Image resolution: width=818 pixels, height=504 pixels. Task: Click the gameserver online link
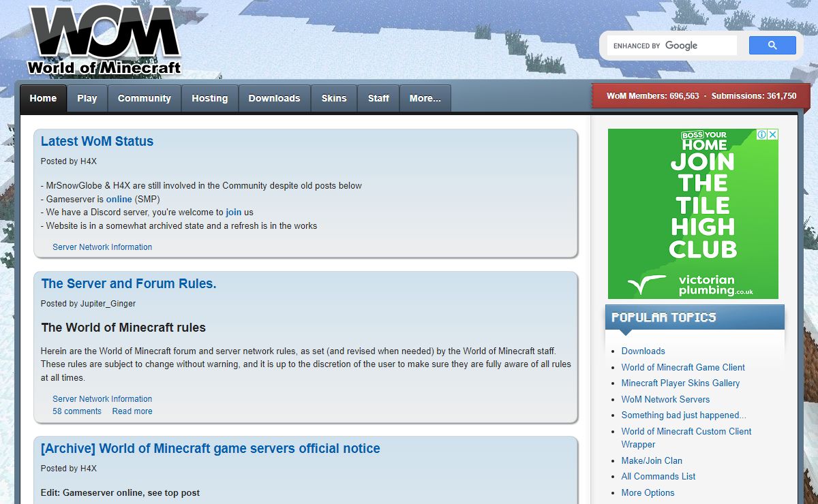coord(119,199)
